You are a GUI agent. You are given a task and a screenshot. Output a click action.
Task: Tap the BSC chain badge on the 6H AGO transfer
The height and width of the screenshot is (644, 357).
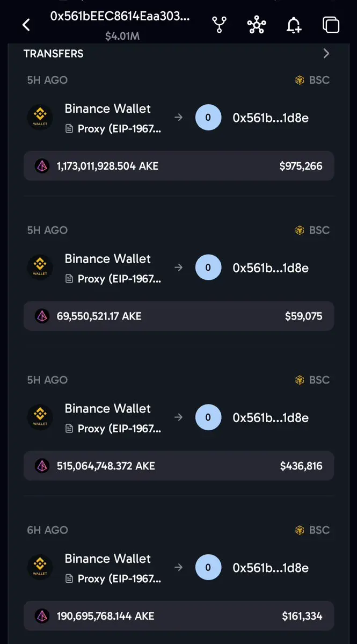(312, 530)
